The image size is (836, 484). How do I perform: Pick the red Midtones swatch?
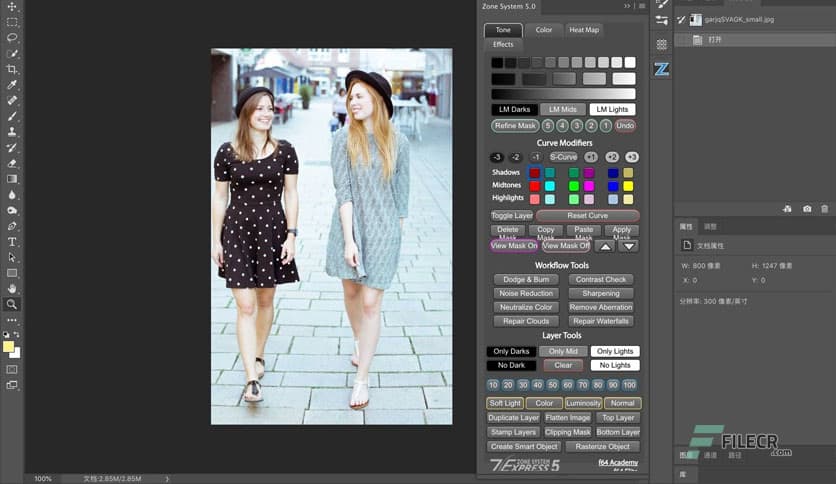point(534,186)
